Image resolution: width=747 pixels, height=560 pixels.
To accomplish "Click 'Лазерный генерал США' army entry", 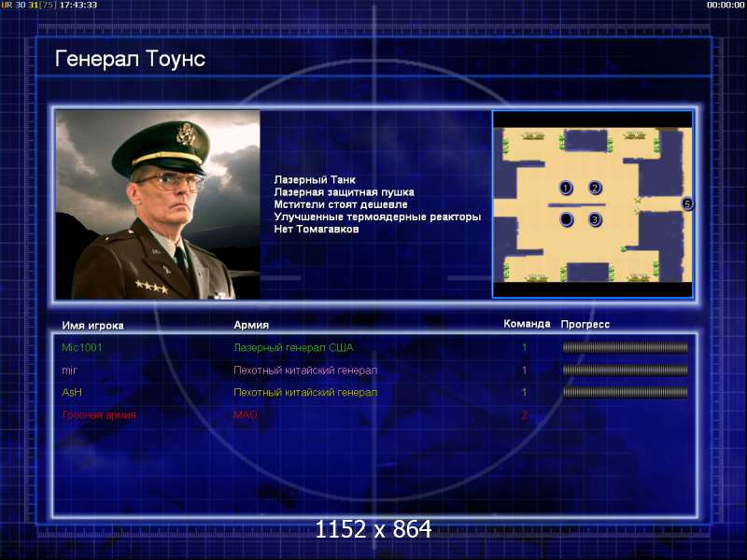I will click(x=293, y=347).
